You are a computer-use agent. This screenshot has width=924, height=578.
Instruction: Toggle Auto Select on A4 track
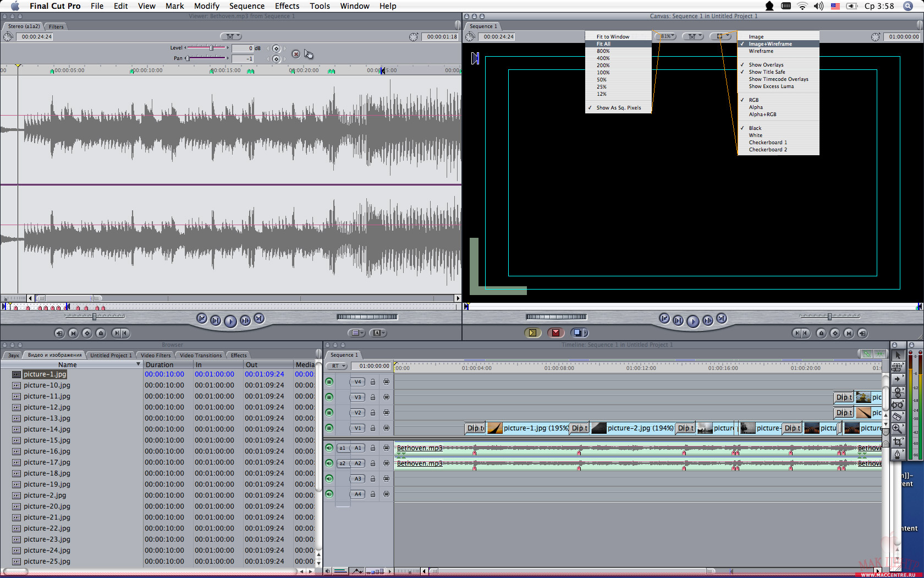coord(386,494)
